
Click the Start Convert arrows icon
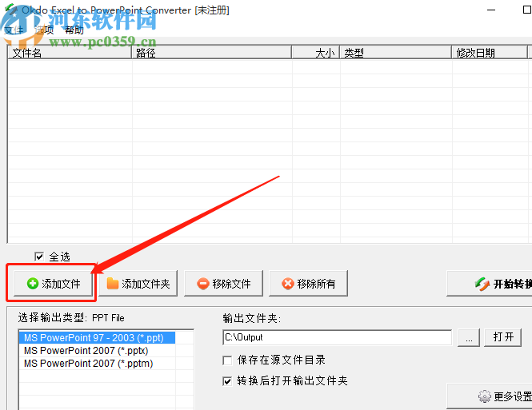tap(482, 284)
